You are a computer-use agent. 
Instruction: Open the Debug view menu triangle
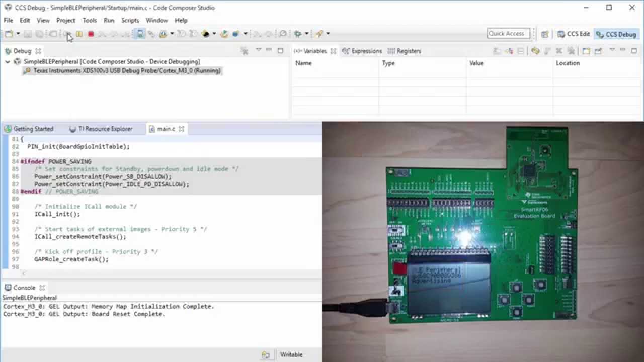258,50
